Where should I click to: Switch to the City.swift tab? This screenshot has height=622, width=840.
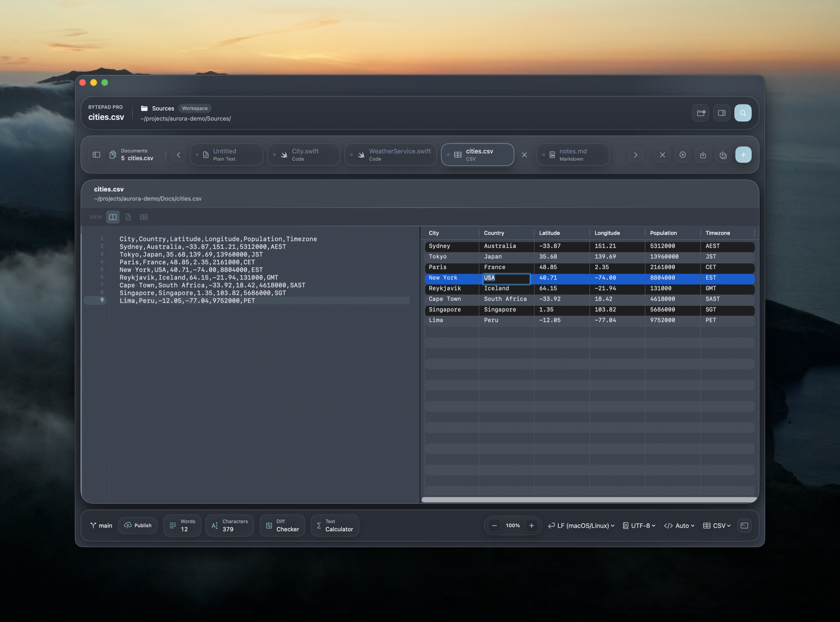304,155
